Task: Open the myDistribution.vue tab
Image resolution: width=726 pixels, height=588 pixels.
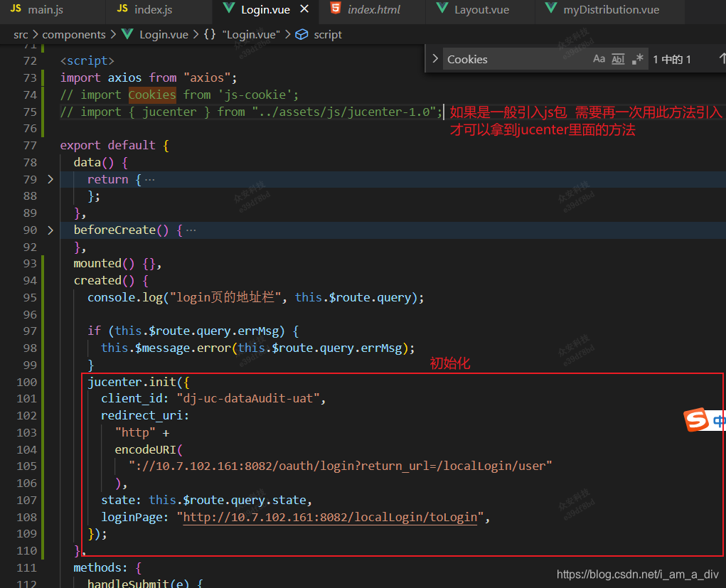Action: 610,10
